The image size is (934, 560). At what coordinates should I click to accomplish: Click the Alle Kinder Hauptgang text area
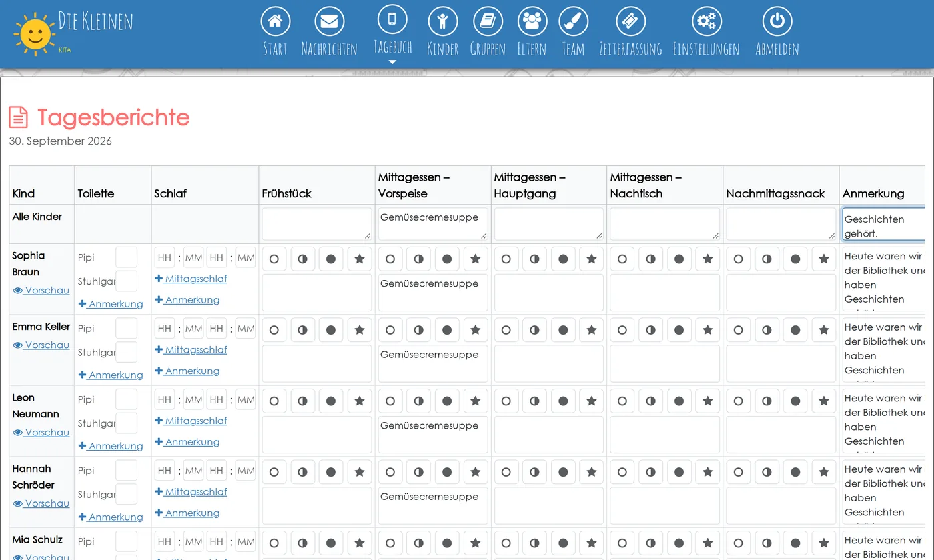549,224
